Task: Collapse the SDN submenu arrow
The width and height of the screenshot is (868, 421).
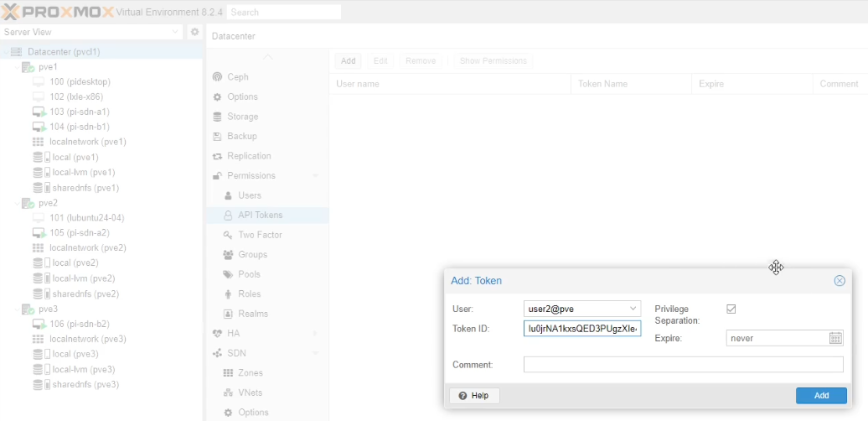Action: [x=316, y=353]
